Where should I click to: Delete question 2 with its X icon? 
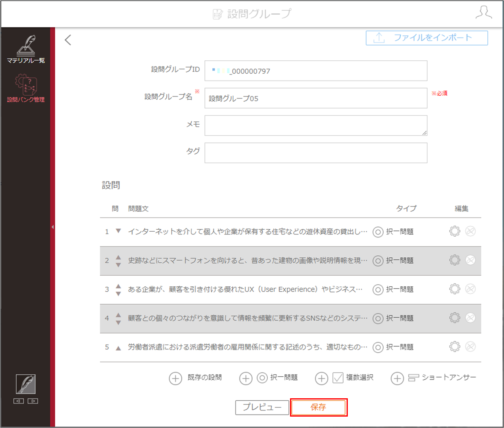pos(470,260)
